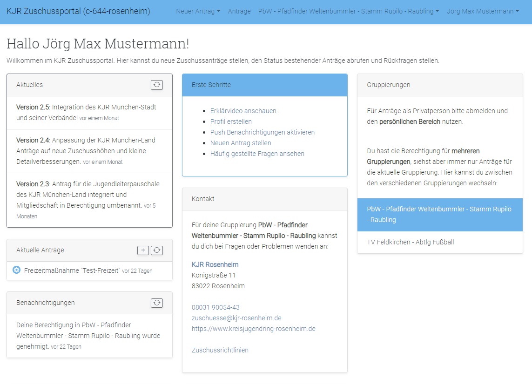Switch to TV Feldkirchen - Abtlg Fußball grouping

coord(410,242)
